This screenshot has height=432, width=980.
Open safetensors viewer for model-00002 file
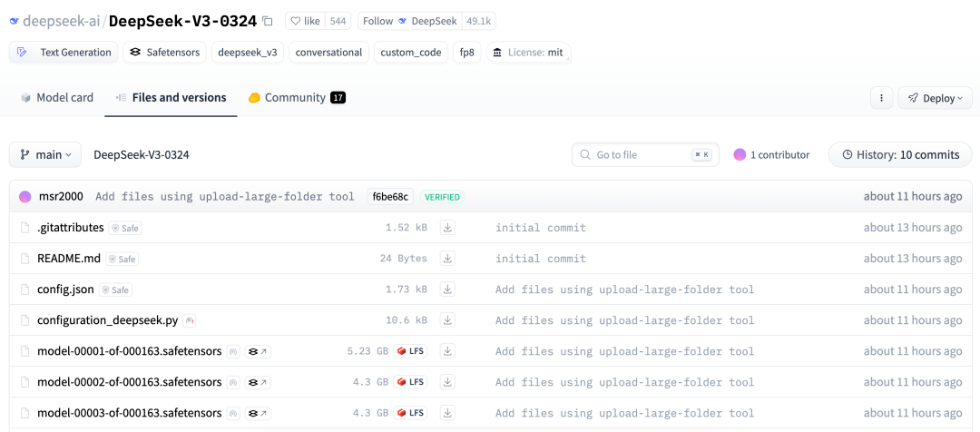coord(258,382)
